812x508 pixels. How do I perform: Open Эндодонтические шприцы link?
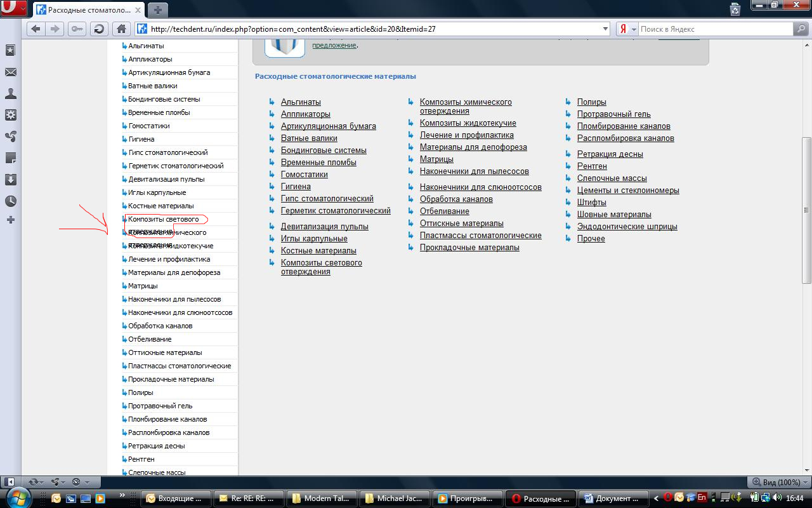pos(627,227)
